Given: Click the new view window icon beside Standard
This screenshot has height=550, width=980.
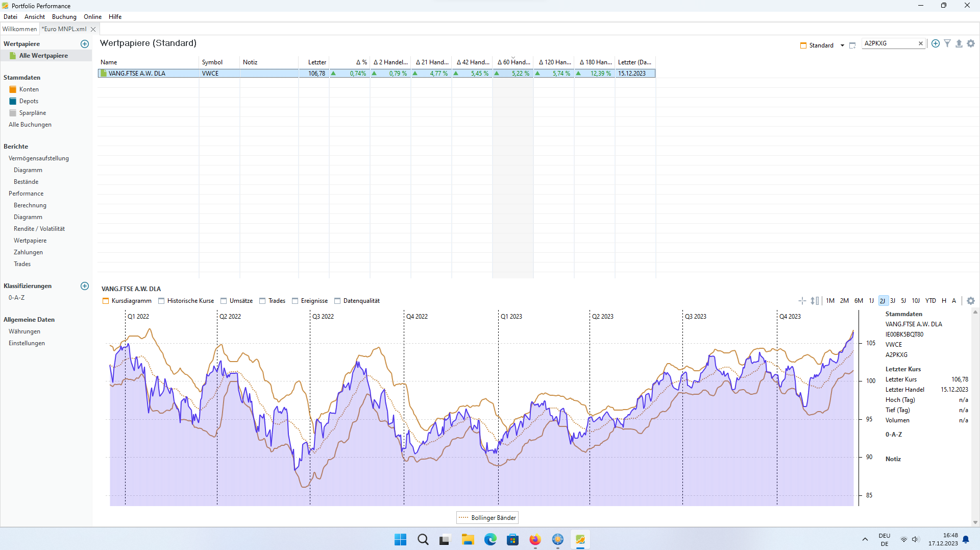Looking at the screenshot, I should tap(852, 45).
